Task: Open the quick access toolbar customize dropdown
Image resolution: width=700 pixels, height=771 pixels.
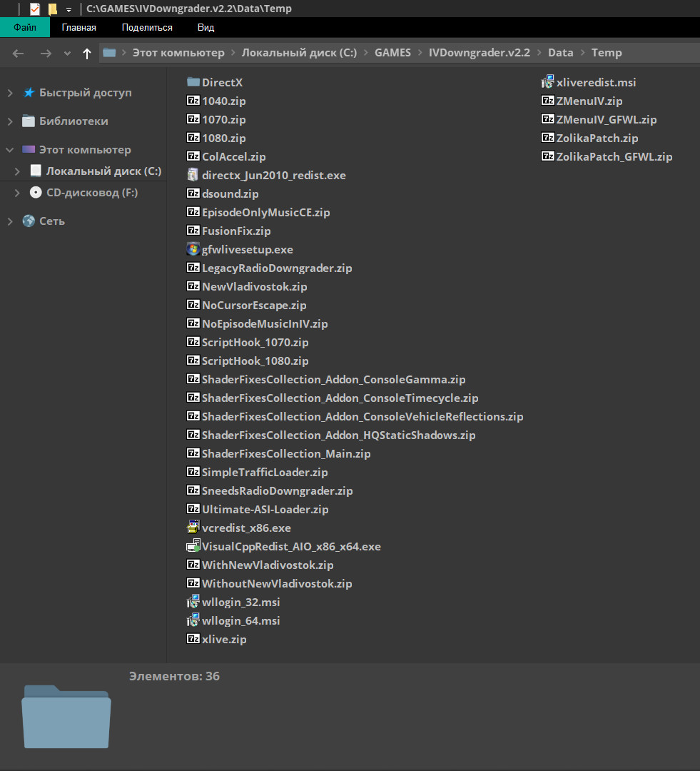Action: pyautogui.click(x=69, y=10)
